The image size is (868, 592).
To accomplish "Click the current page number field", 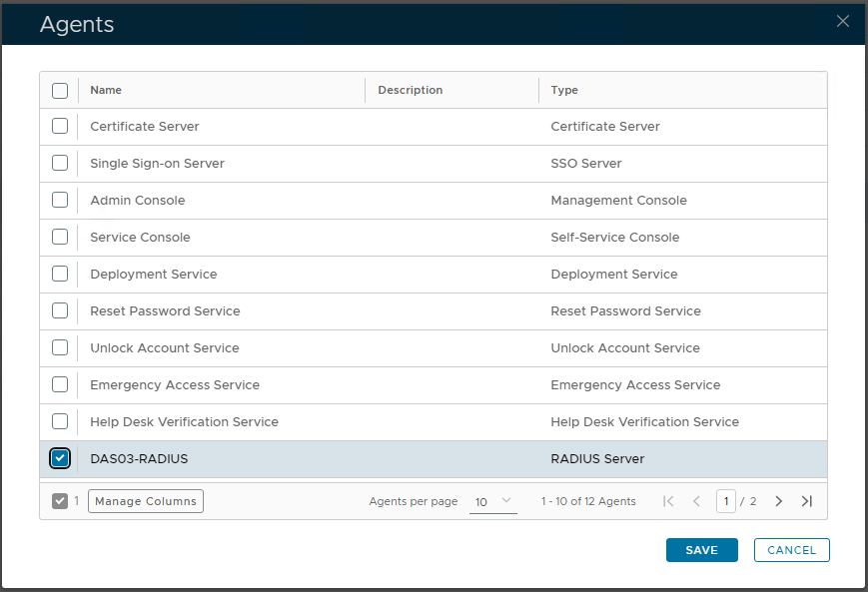I will [725, 501].
